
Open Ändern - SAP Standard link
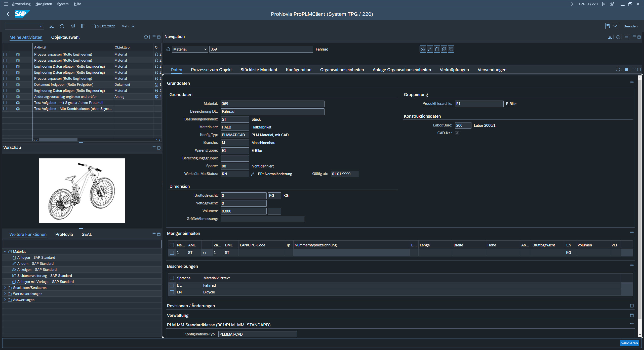[35, 264]
